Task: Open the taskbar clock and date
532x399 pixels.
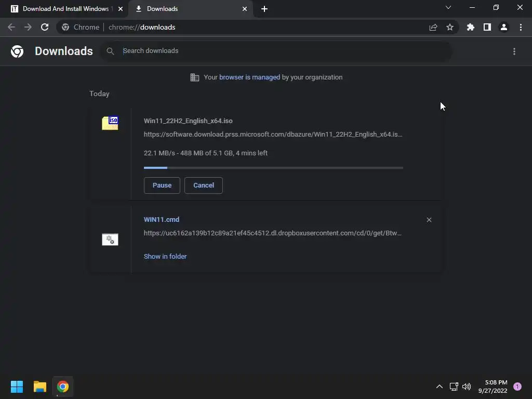Action: pyautogui.click(x=493, y=387)
